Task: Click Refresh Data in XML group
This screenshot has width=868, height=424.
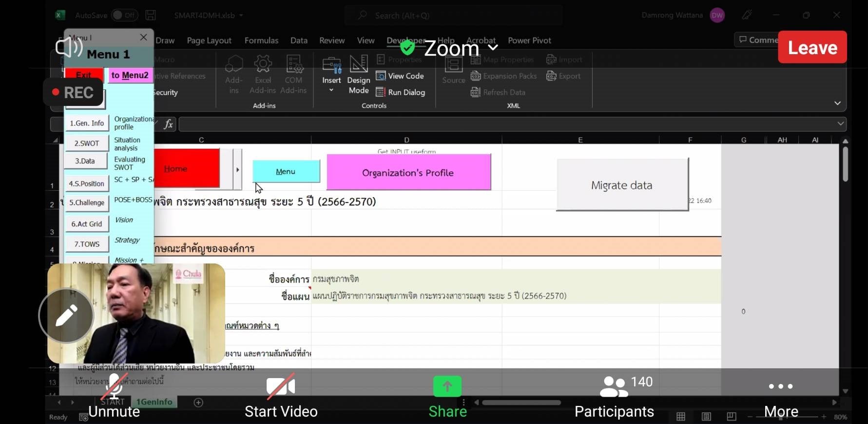Action: click(x=498, y=92)
